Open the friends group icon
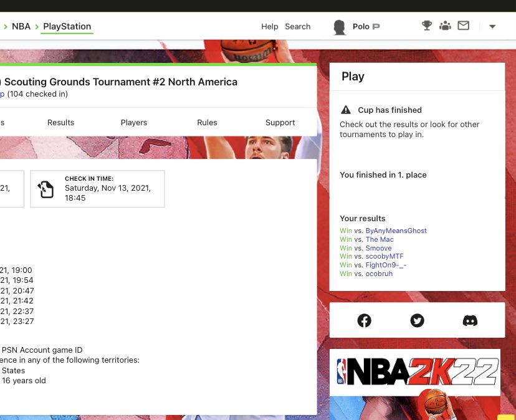516x420 pixels. pyautogui.click(x=445, y=26)
